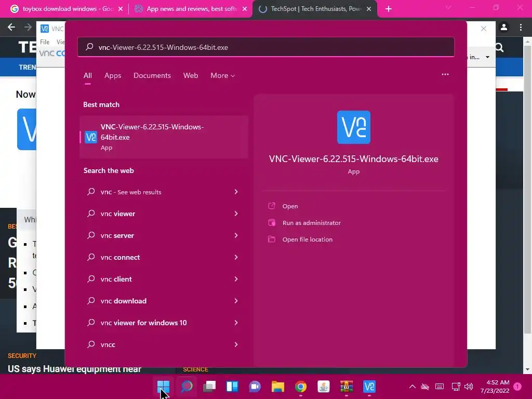The height and width of the screenshot is (399, 532).
Task: Open the Java installer taskbar icon
Action: click(323, 387)
